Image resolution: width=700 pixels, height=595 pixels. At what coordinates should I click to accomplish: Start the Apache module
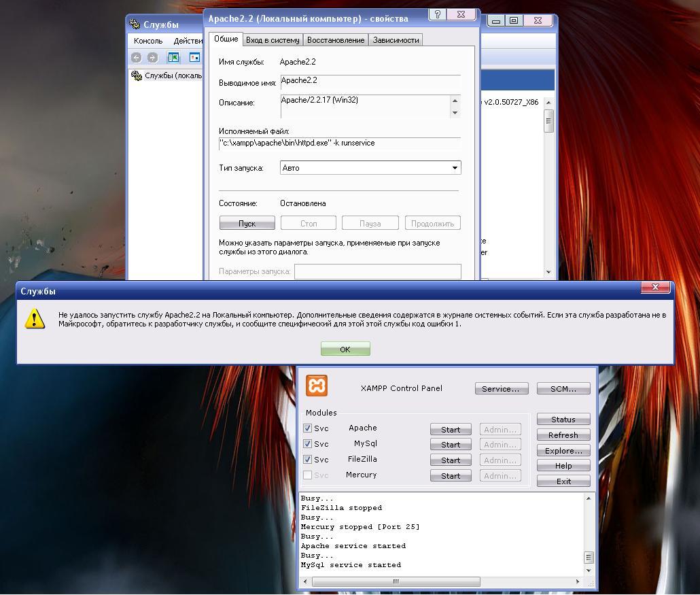[x=451, y=429]
